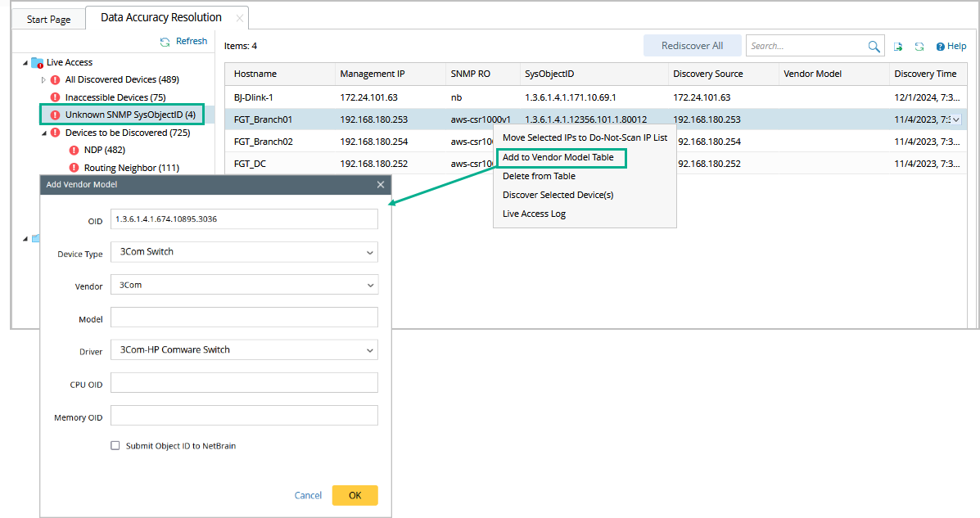The image size is (980, 518).
Task: Open Help via the question mark icon
Action: [x=941, y=47]
